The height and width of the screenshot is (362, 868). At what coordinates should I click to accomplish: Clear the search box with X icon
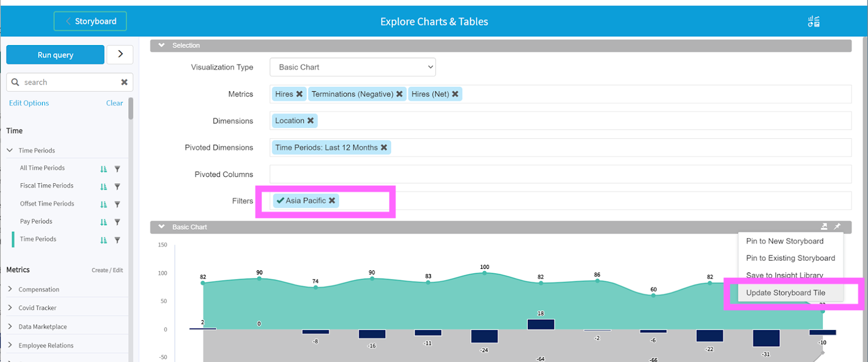point(124,82)
